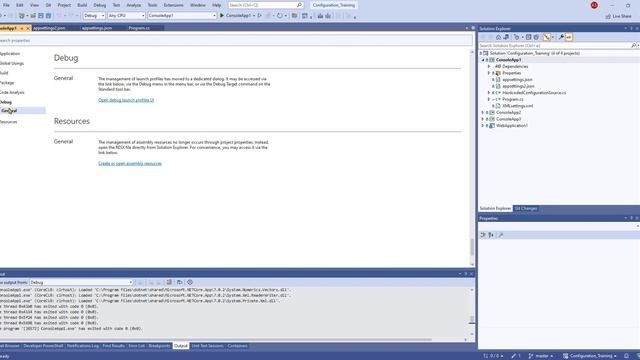Click the Search properties input field

(236, 40)
